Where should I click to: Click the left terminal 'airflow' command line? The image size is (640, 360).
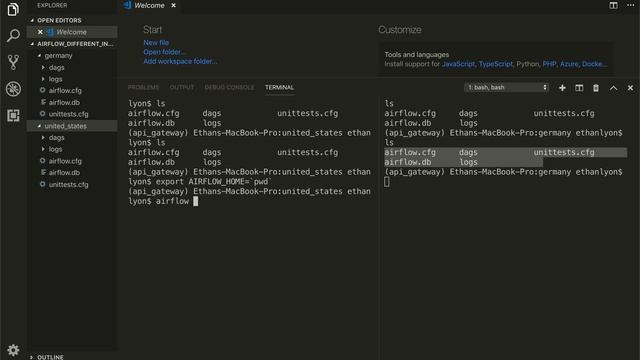pyautogui.click(x=163, y=201)
